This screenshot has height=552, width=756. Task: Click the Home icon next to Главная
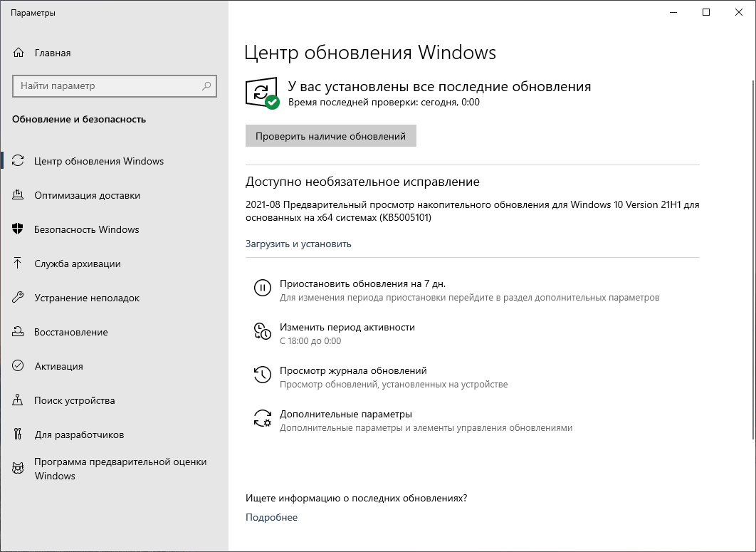19,53
